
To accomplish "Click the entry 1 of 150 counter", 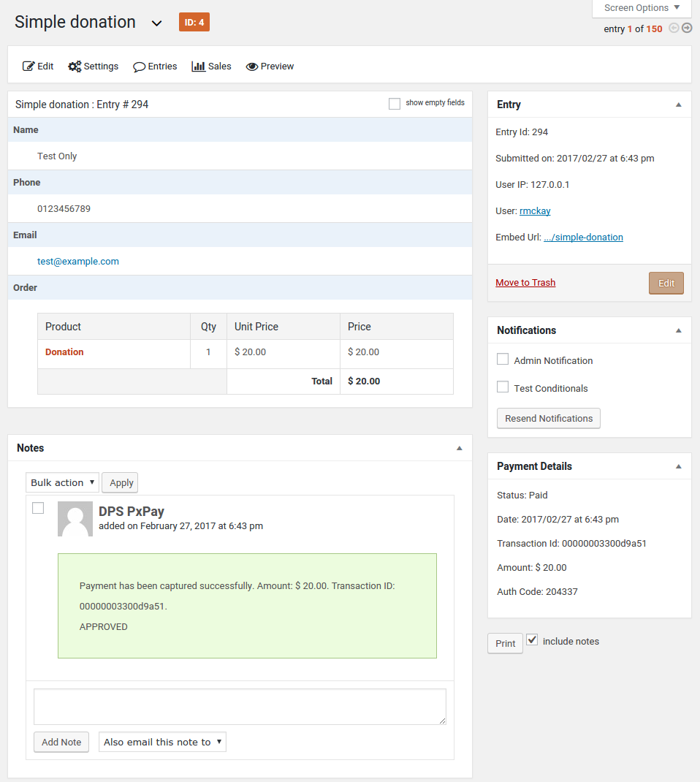I will (x=633, y=29).
